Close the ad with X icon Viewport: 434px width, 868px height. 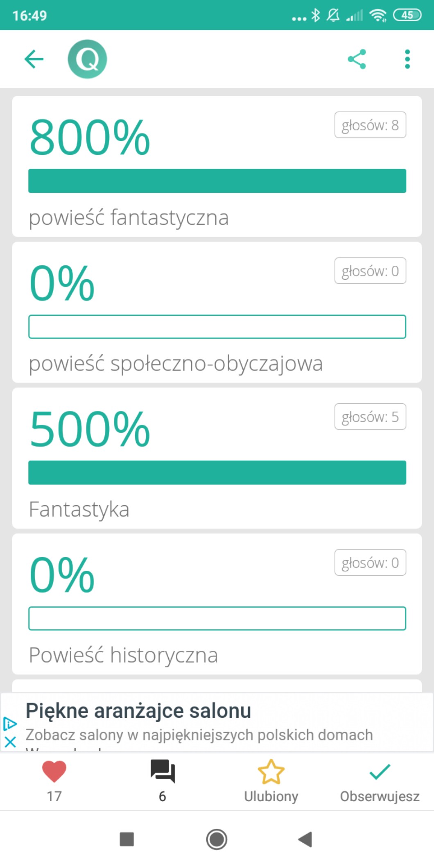(x=10, y=742)
